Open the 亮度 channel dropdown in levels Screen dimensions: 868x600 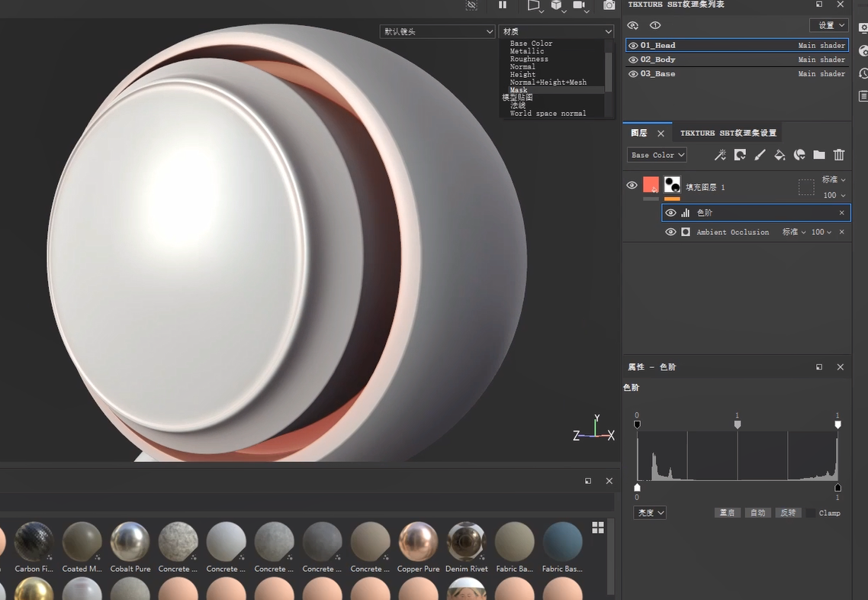click(x=649, y=513)
